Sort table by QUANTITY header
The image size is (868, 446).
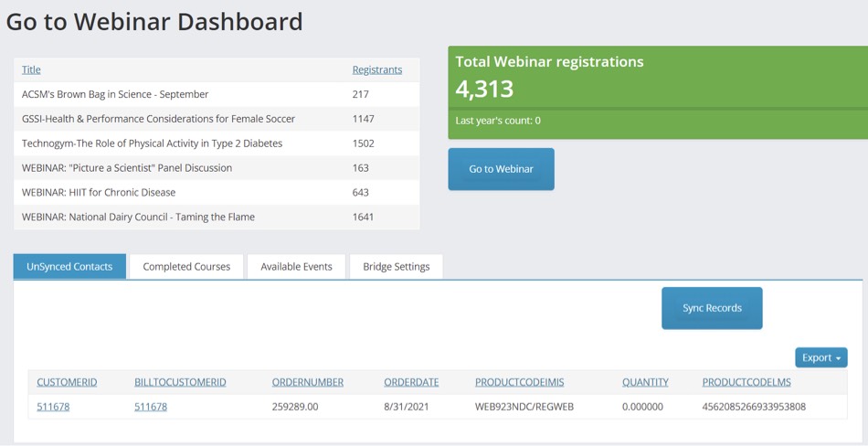645,382
